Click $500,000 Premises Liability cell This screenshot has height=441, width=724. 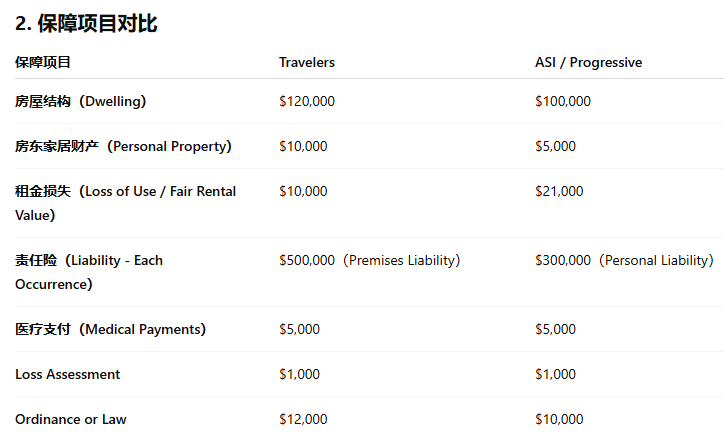point(369,260)
